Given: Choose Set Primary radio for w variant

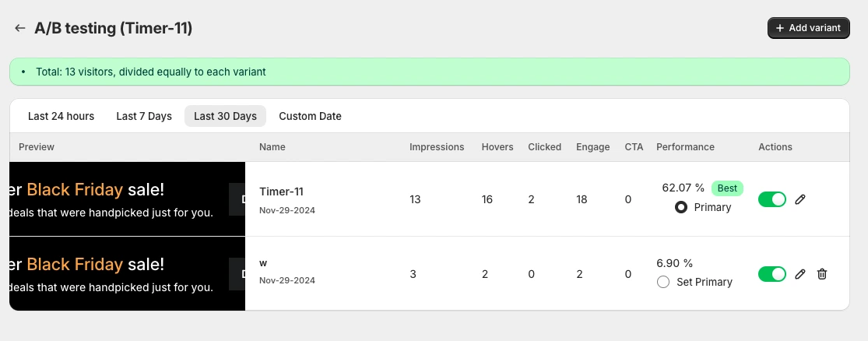Looking at the screenshot, I should (663, 282).
